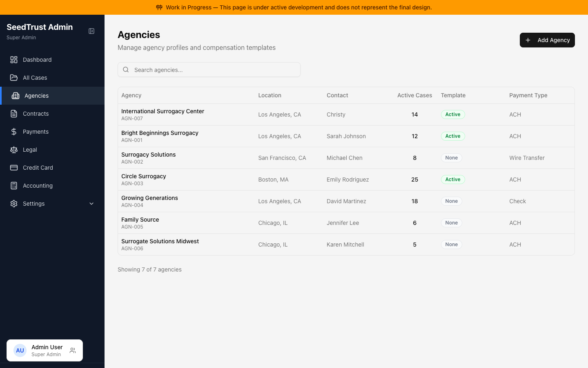Click the Contact column header
The height and width of the screenshot is (368, 588).
click(x=337, y=95)
